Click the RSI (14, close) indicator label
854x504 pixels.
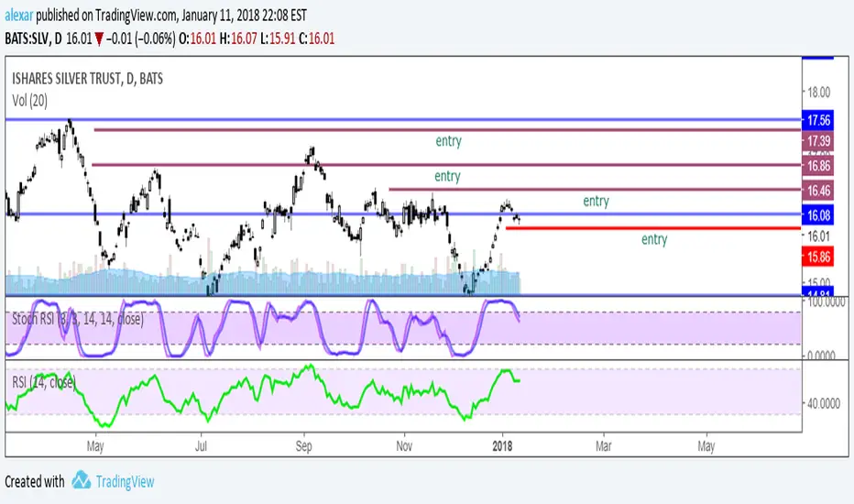(x=44, y=382)
